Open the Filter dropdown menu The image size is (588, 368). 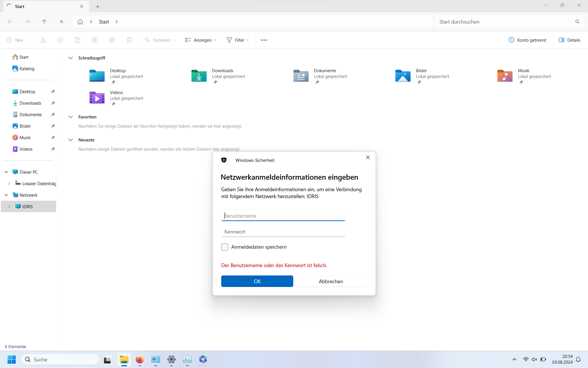(x=238, y=40)
